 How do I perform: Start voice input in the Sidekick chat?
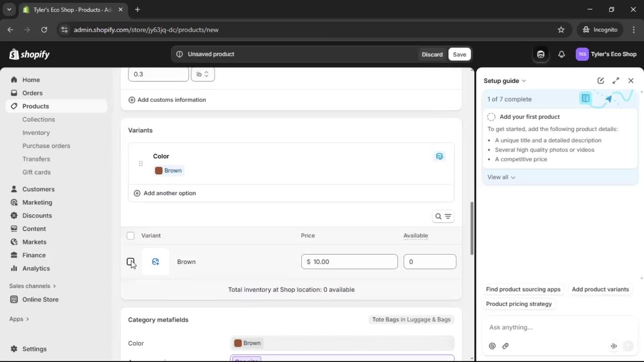pyautogui.click(x=614, y=346)
